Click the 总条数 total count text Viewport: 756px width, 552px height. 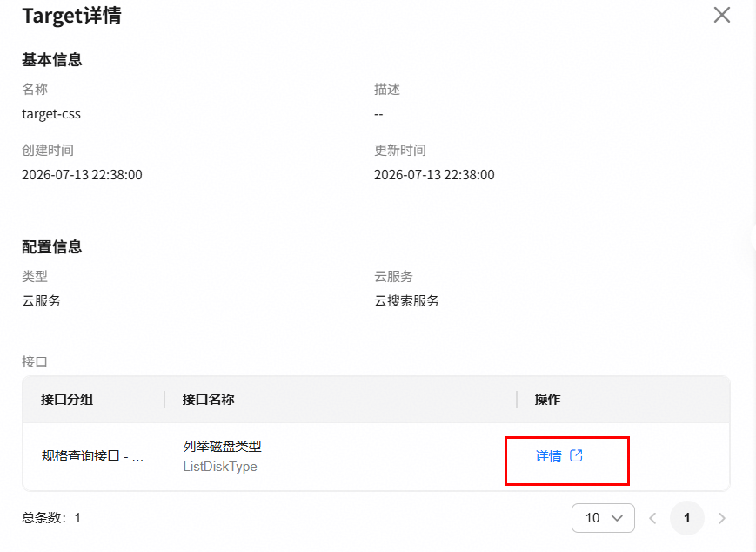click(51, 518)
